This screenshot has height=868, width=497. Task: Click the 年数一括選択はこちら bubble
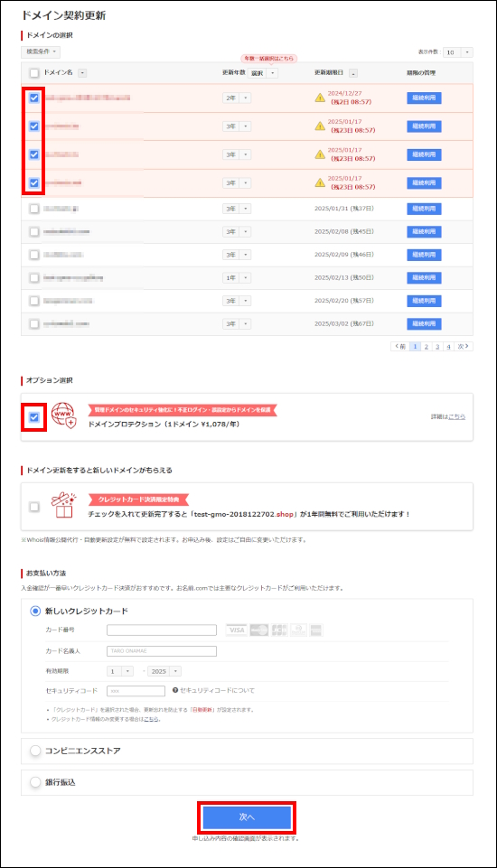(269, 58)
